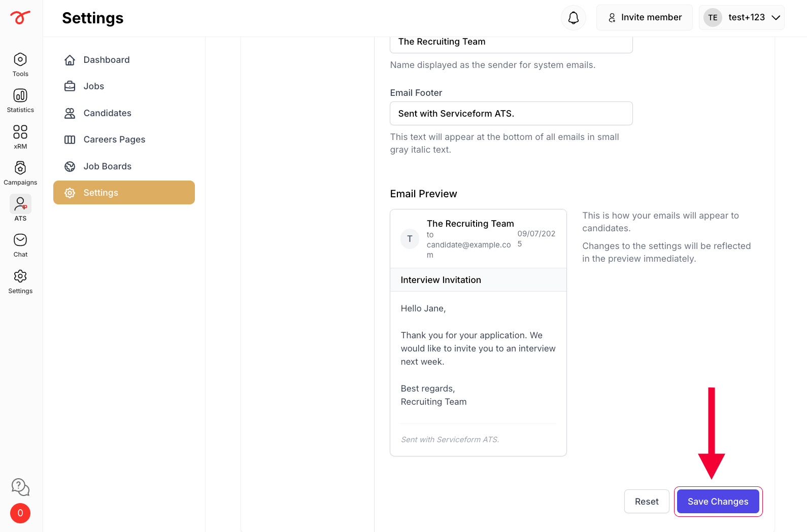
Task: Click the Settings page title
Action: coord(93,18)
